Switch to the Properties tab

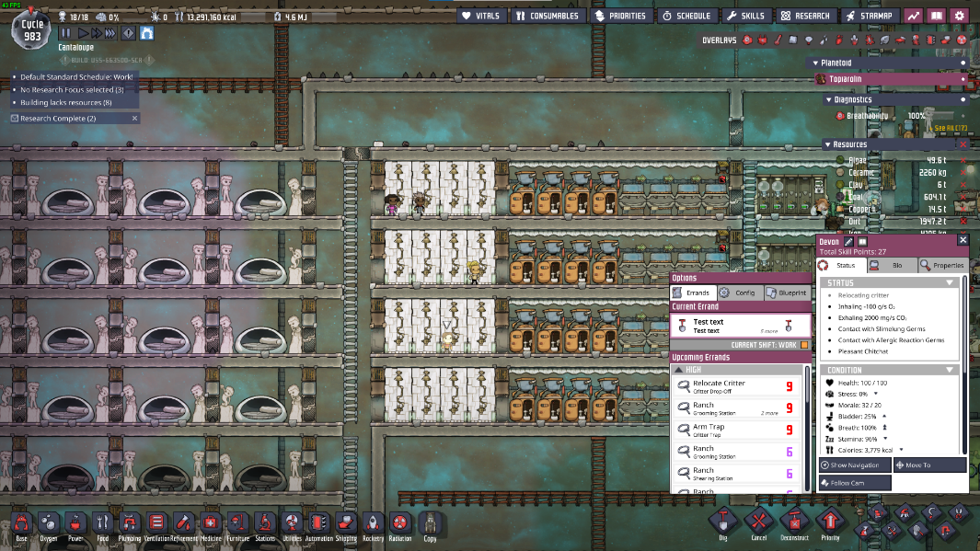point(943,266)
